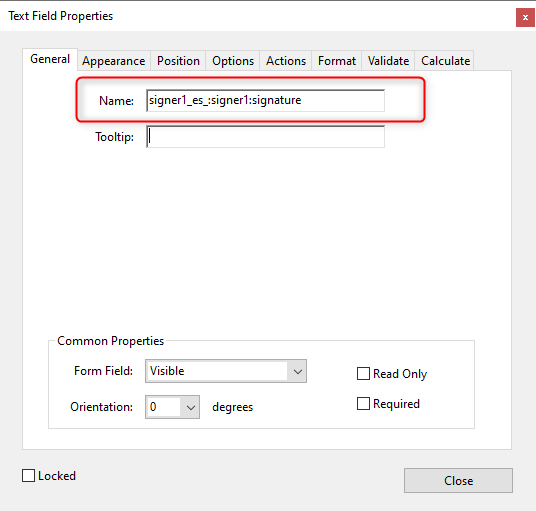The height and width of the screenshot is (511, 536).
Task: Enable the Read Only checkbox
Action: coord(363,374)
